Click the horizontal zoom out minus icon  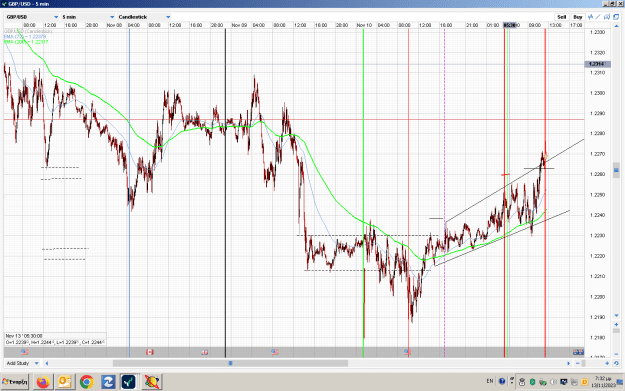point(578,363)
